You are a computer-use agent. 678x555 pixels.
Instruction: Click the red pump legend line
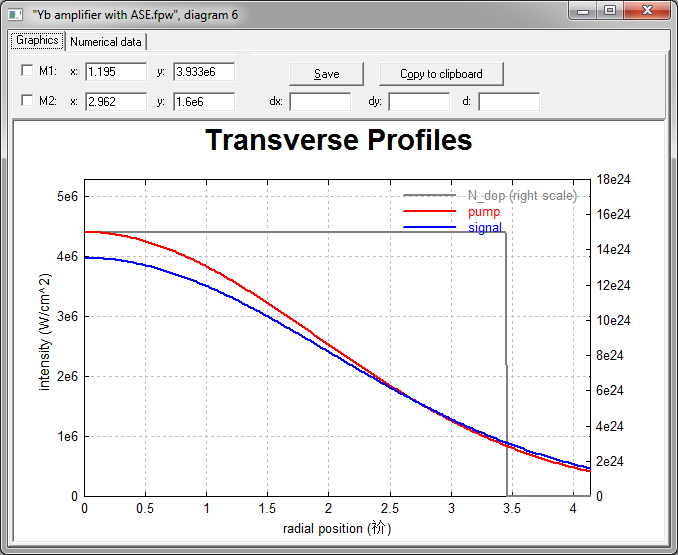[429, 211]
